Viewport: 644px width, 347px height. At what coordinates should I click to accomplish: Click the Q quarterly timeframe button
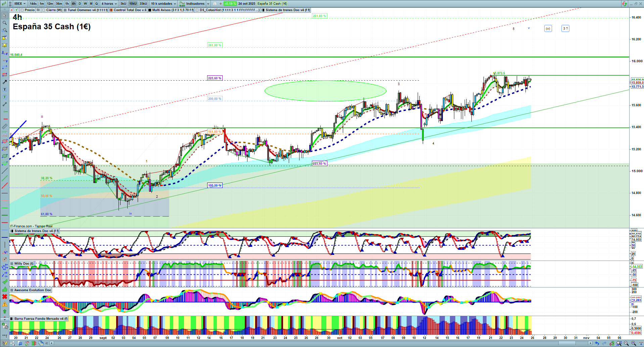pos(96,4)
